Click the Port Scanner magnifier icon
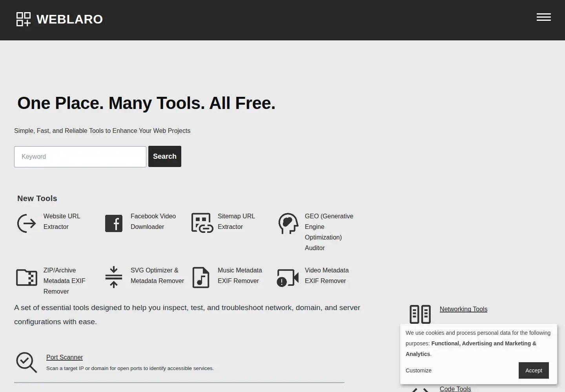The height and width of the screenshot is (392, 565). 26,362
